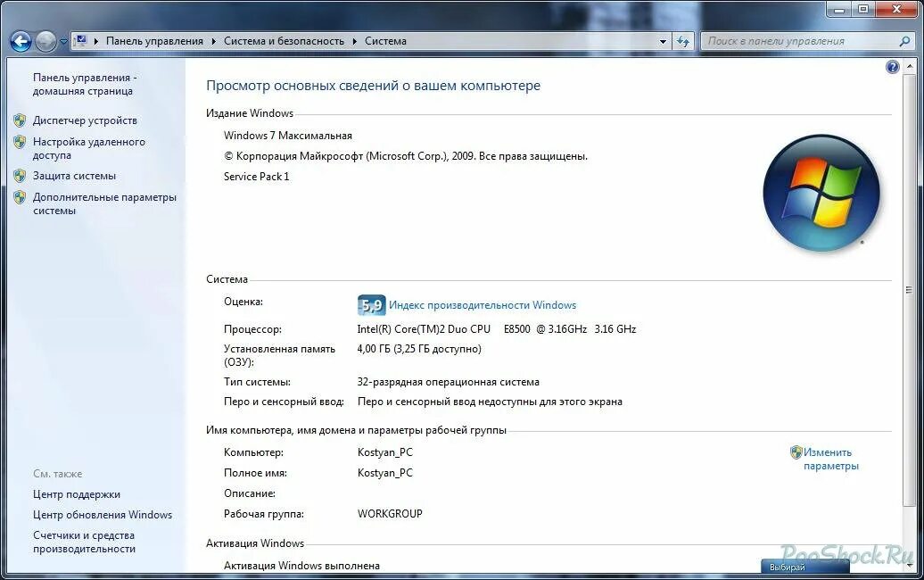Click the magnifier search icon
Image resolution: width=924 pixels, height=580 pixels.
(905, 41)
